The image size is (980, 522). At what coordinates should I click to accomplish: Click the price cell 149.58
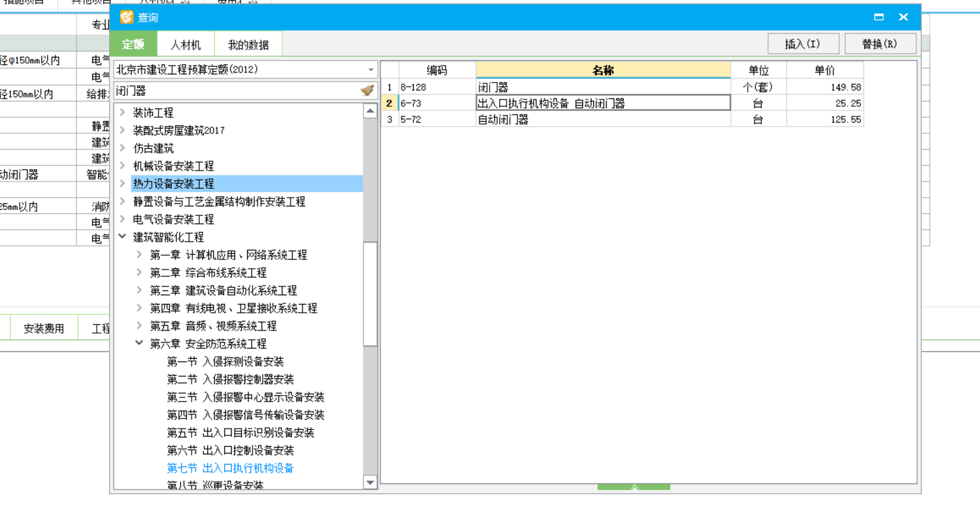825,87
